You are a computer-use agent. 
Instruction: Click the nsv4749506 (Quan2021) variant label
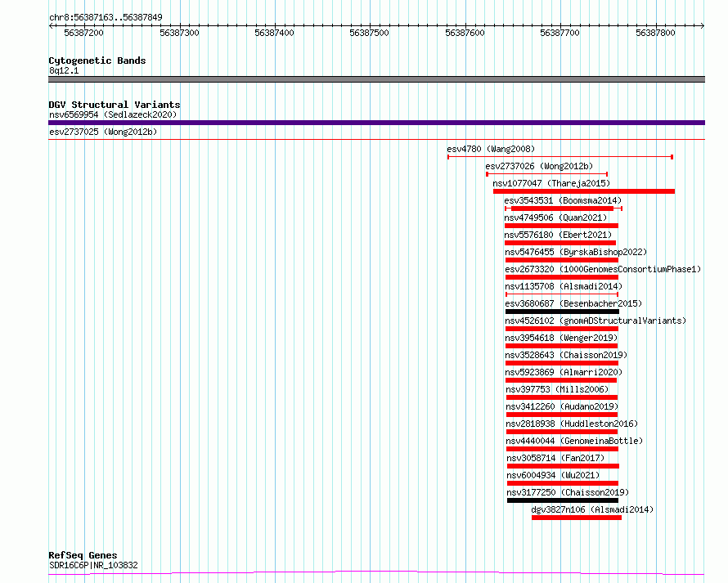coord(555,218)
